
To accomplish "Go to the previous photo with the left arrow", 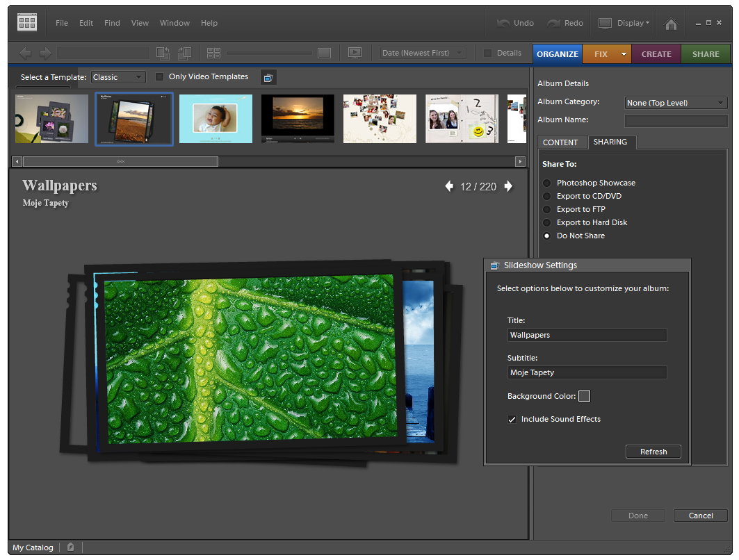I will tap(449, 186).
